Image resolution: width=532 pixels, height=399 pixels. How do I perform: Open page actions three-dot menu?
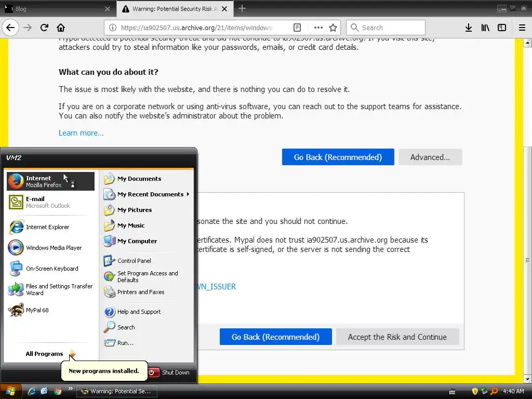click(318, 28)
